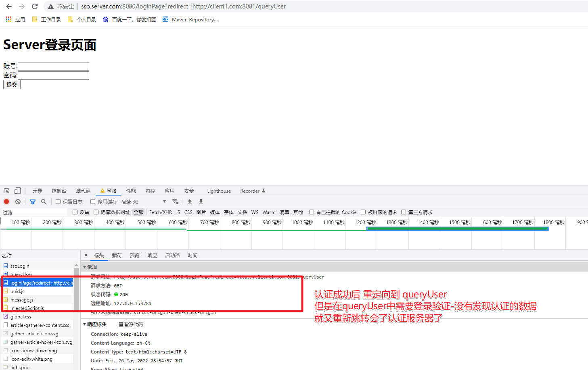
Task: Open the 响应 request detail tab
Action: click(152, 256)
